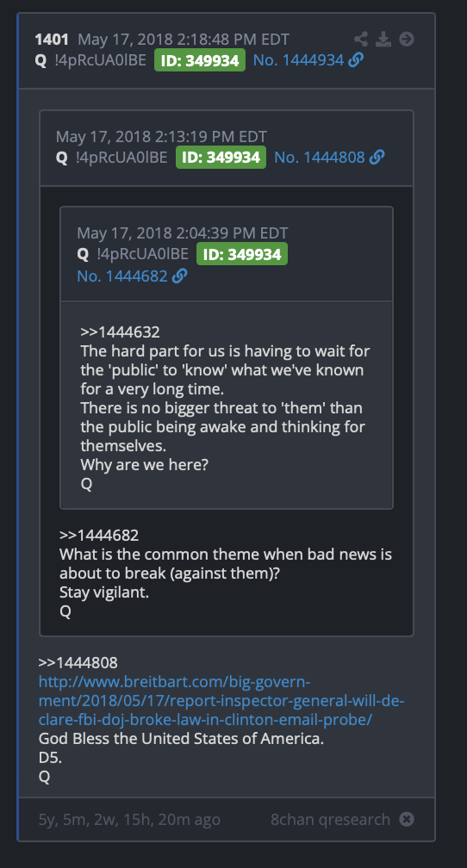
Task: Open the post number No. 1444934 link
Action: (299, 60)
